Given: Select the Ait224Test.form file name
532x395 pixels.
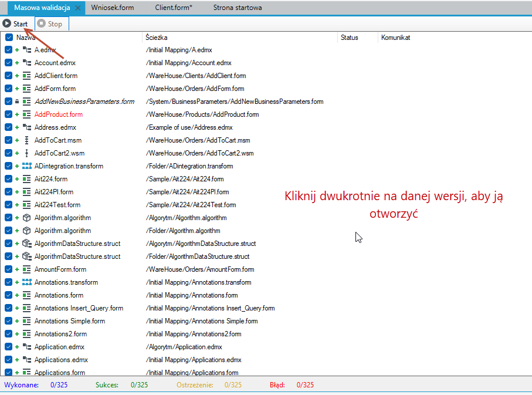Looking at the screenshot, I should 57,205.
